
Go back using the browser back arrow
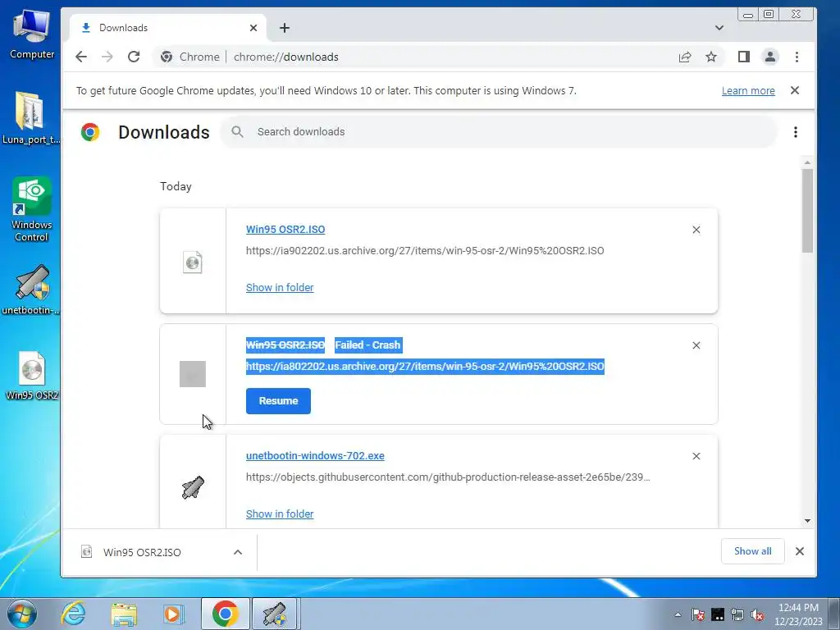click(81, 57)
